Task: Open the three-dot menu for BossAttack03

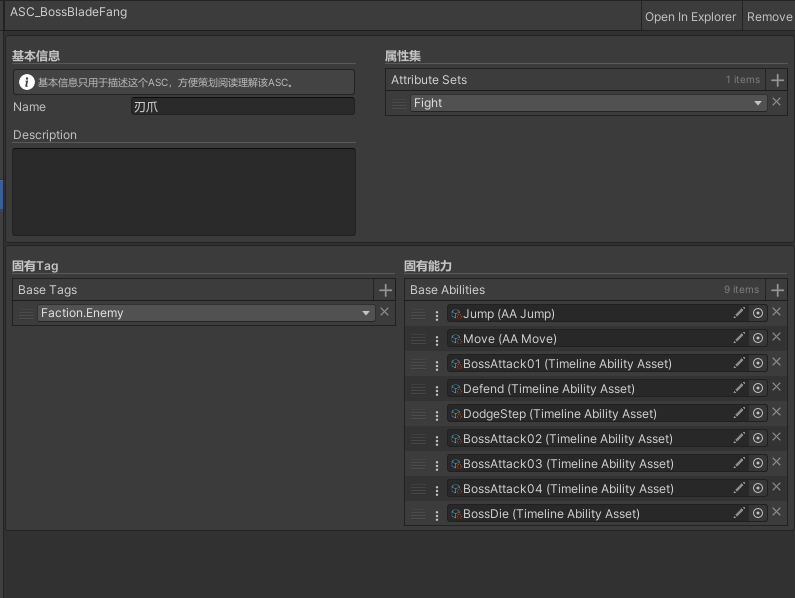Action: (x=437, y=465)
